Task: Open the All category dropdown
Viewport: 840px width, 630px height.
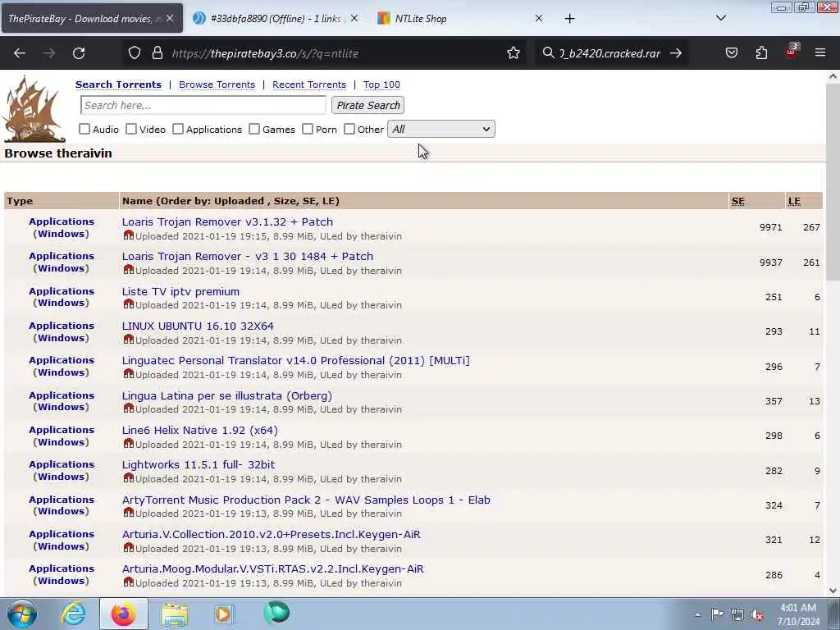Action: (x=441, y=129)
